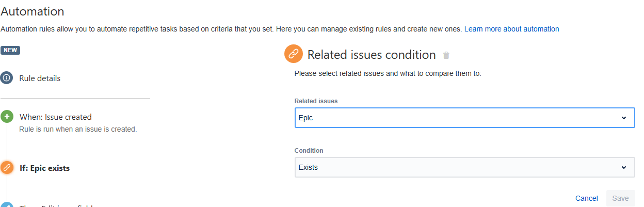Select the 'When: Issue created' step

pyautogui.click(x=56, y=117)
